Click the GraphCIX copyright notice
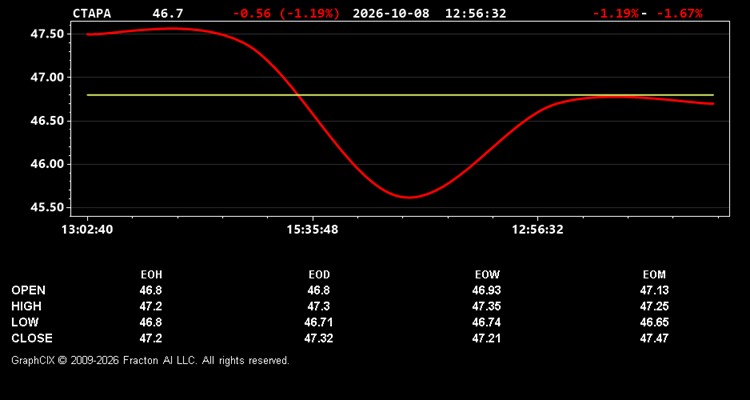This screenshot has width=750, height=400. point(150,360)
